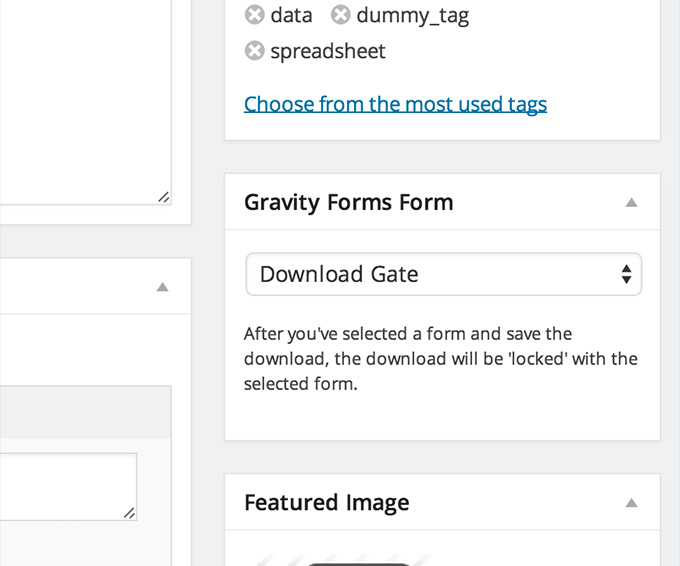Click the form lock description text
The width and height of the screenshot is (680, 566).
pyautogui.click(x=441, y=359)
